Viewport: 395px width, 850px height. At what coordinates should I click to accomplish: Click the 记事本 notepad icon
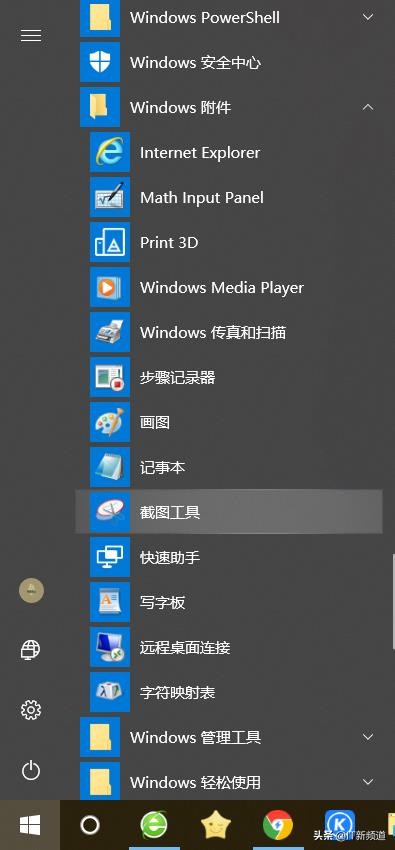point(110,467)
